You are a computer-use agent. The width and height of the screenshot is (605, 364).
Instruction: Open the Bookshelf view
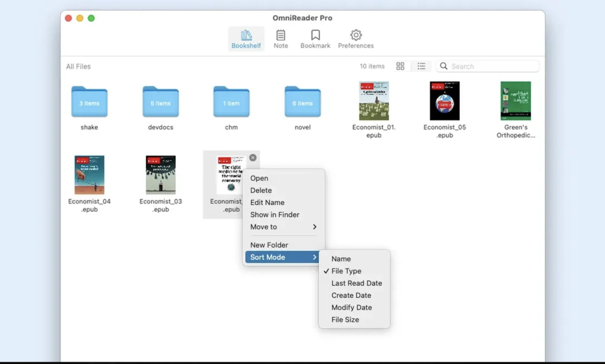pos(246,38)
